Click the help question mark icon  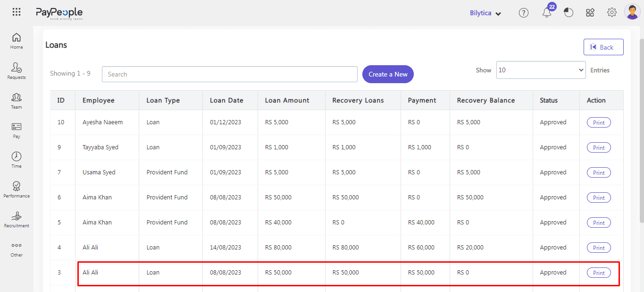pos(524,13)
